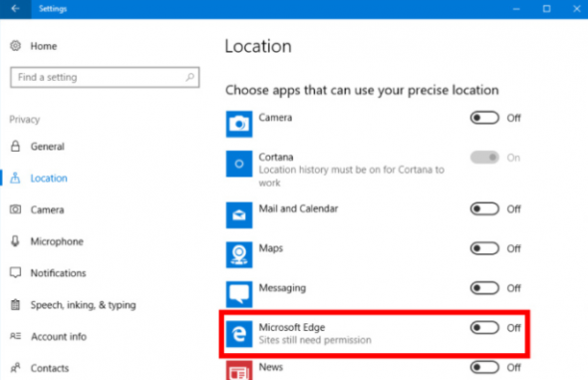Screen dimensions: 588x380
Task: Toggle the Cortana location switch
Action: click(x=484, y=158)
